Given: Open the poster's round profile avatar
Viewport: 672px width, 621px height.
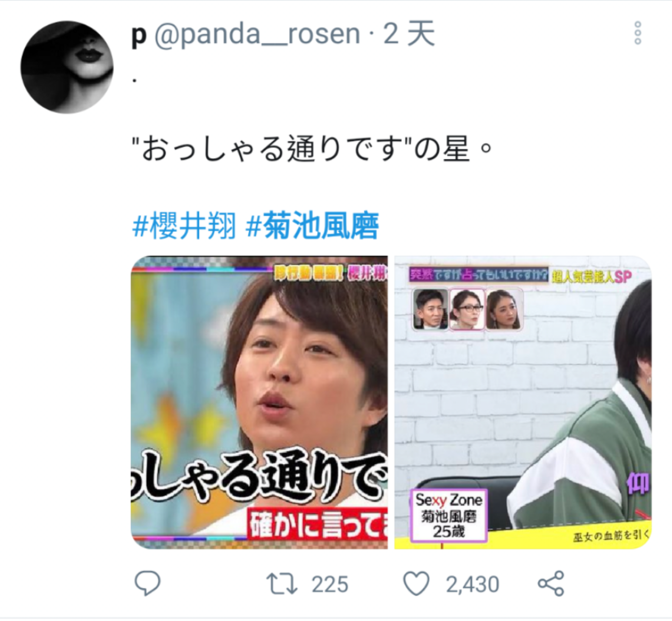Looking at the screenshot, I should (x=67, y=67).
